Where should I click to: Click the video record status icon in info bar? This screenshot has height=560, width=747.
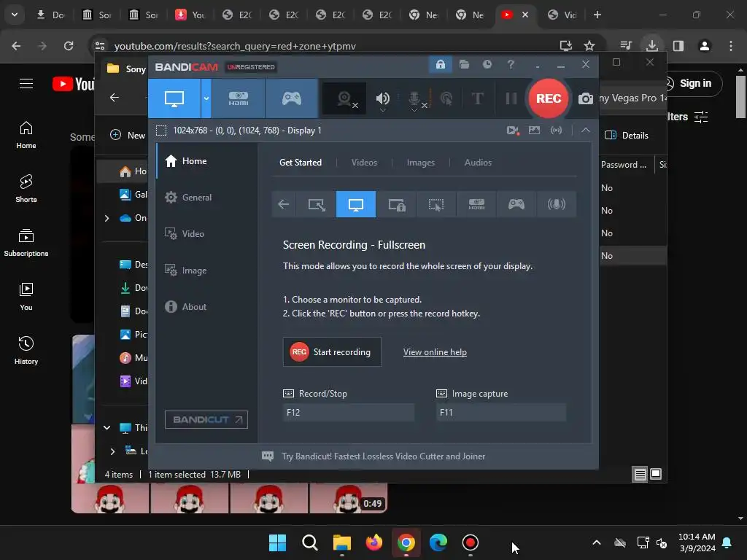tap(513, 131)
